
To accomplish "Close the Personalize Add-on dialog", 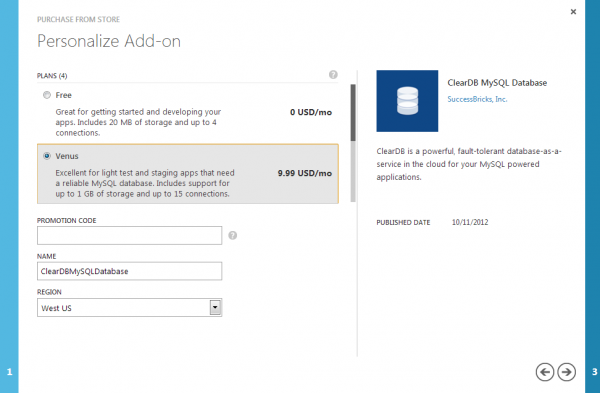I will [573, 12].
